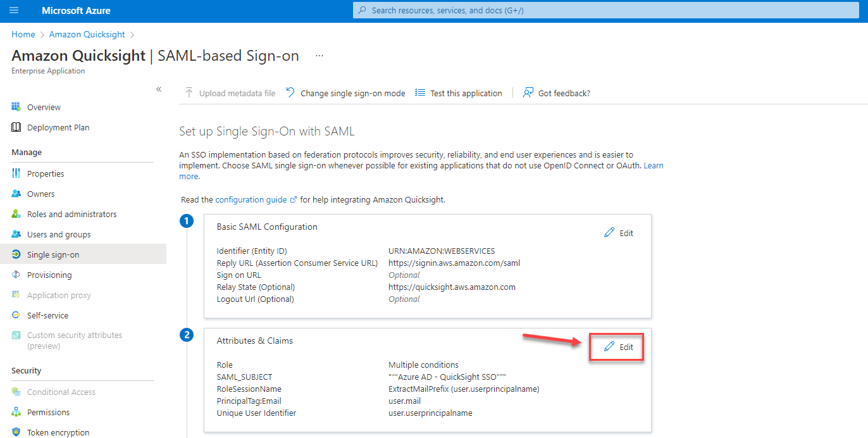Select the signin.aws.amazon.com/saml reply URL
Viewport: 868px width, 438px height.
pos(454,263)
